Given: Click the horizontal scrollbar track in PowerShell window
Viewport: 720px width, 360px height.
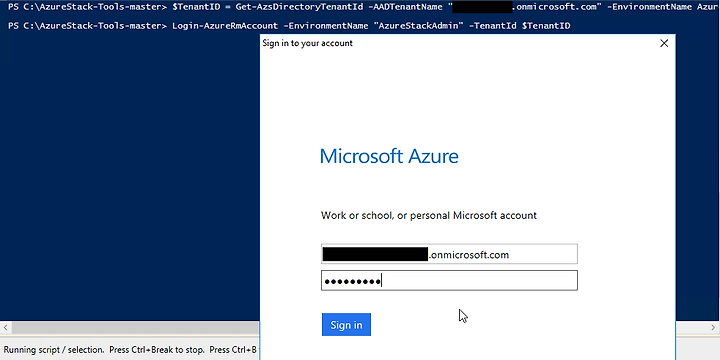Looking at the screenshot, I should [135, 328].
